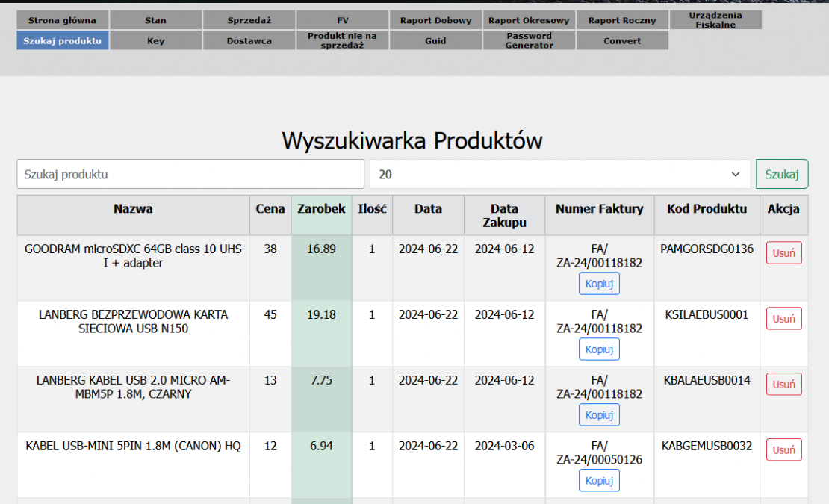829x504 pixels.
Task: Focus the Szukaj produktu search field
Action: [190, 174]
